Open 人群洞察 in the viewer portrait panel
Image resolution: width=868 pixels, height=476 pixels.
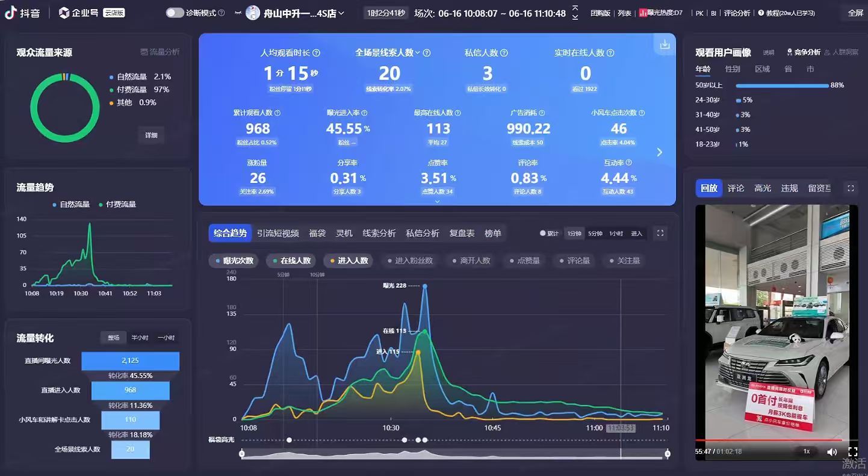[x=841, y=52]
